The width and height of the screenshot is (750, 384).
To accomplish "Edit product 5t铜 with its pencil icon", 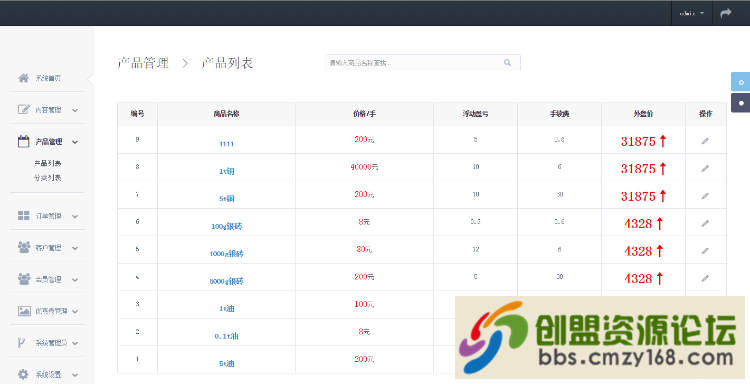I will tap(705, 196).
